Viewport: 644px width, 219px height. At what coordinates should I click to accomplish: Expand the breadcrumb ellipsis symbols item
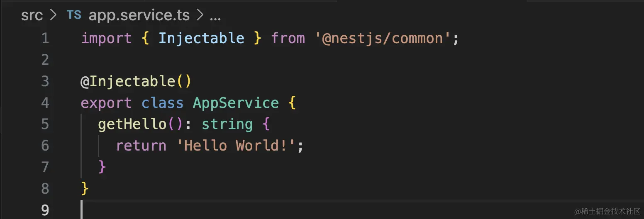(215, 17)
